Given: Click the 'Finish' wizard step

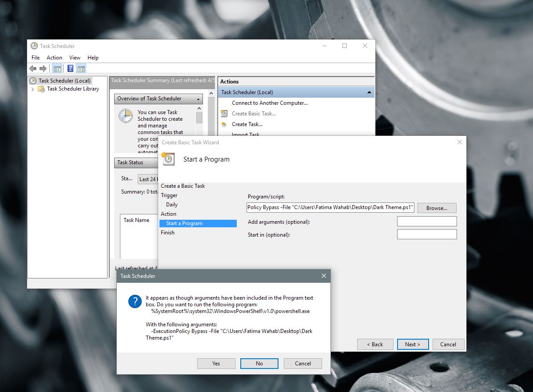Looking at the screenshot, I should (167, 233).
